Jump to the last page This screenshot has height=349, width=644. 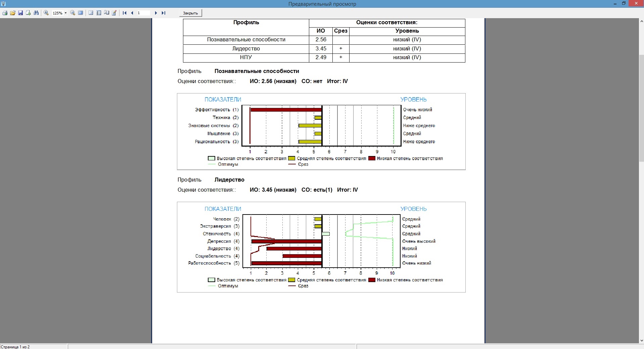pyautogui.click(x=164, y=13)
